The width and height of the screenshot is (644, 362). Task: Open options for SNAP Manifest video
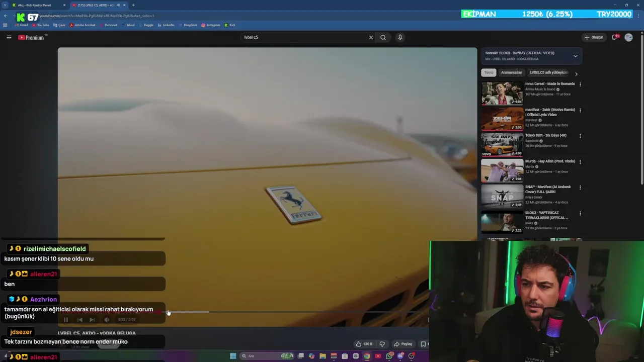click(580, 188)
